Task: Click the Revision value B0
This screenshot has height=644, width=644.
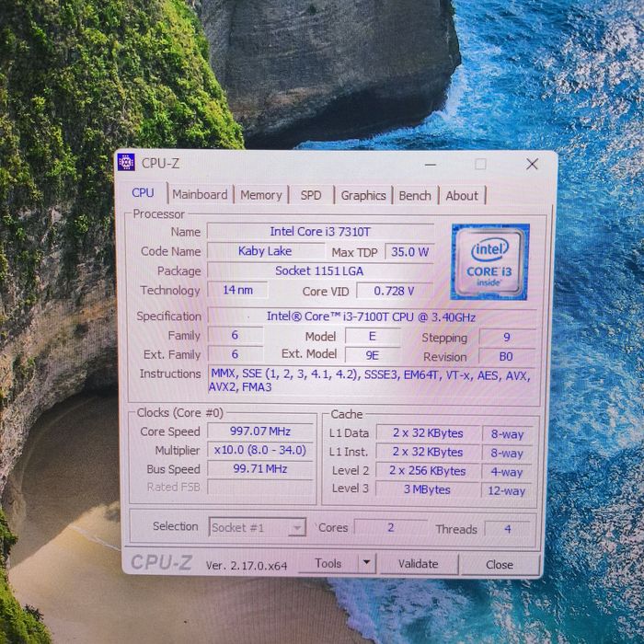Action: [506, 356]
